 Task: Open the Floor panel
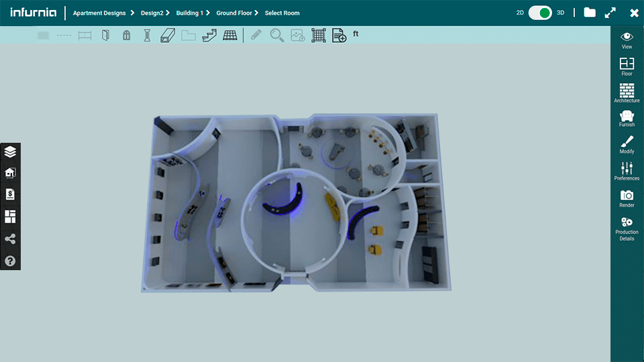(x=627, y=67)
